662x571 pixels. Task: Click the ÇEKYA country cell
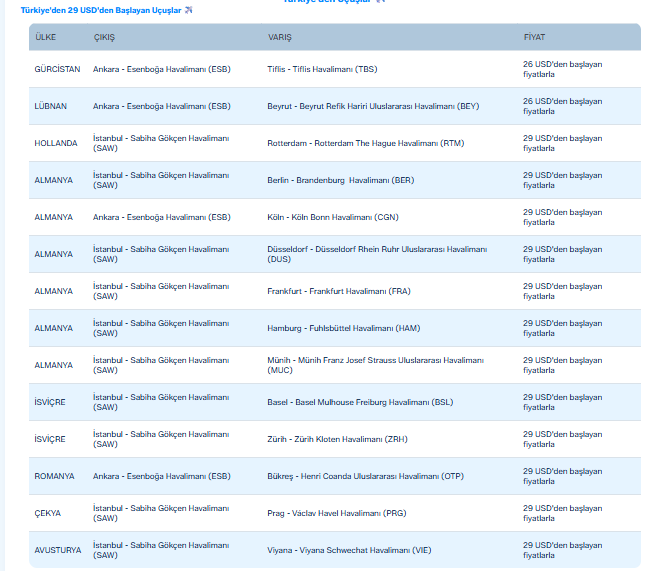pyautogui.click(x=48, y=513)
